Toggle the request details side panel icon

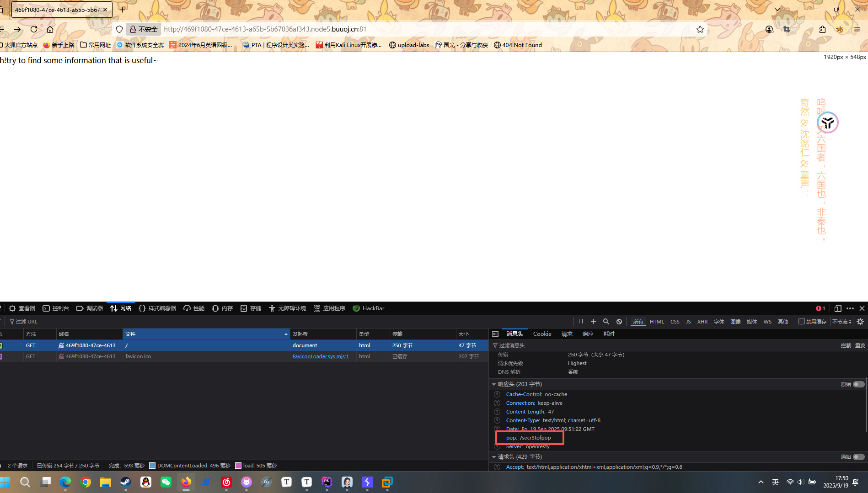coord(495,334)
